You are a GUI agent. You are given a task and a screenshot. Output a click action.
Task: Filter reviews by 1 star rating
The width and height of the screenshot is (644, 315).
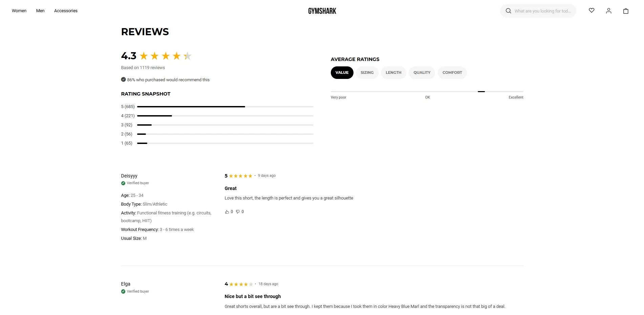(127, 143)
